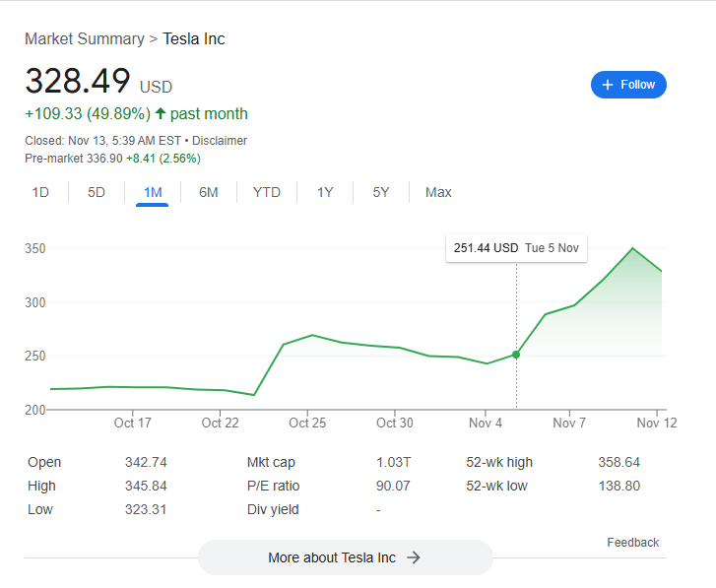Screen dimensions: 716x588
Task: Click the P/E ratio value 90.07
Action: [393, 486]
